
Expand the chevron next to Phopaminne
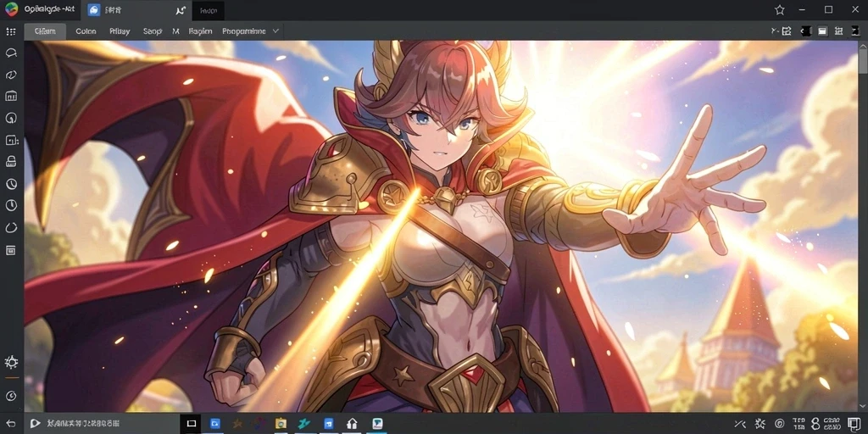point(275,31)
